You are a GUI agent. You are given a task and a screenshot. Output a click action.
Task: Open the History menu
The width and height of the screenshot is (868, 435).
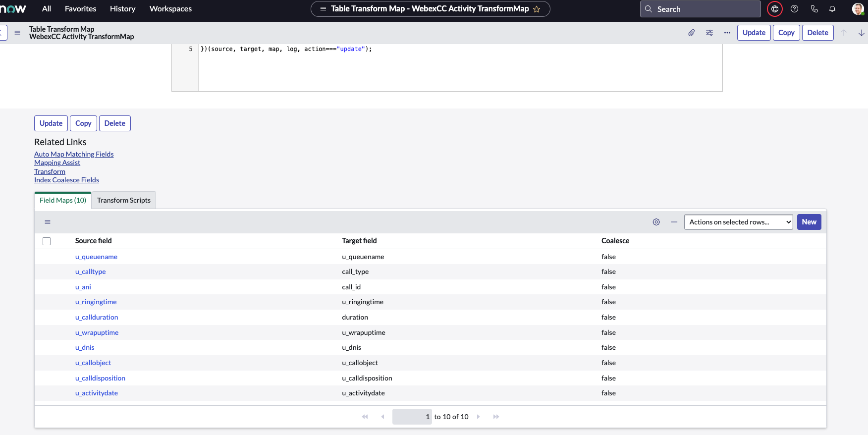pos(123,9)
